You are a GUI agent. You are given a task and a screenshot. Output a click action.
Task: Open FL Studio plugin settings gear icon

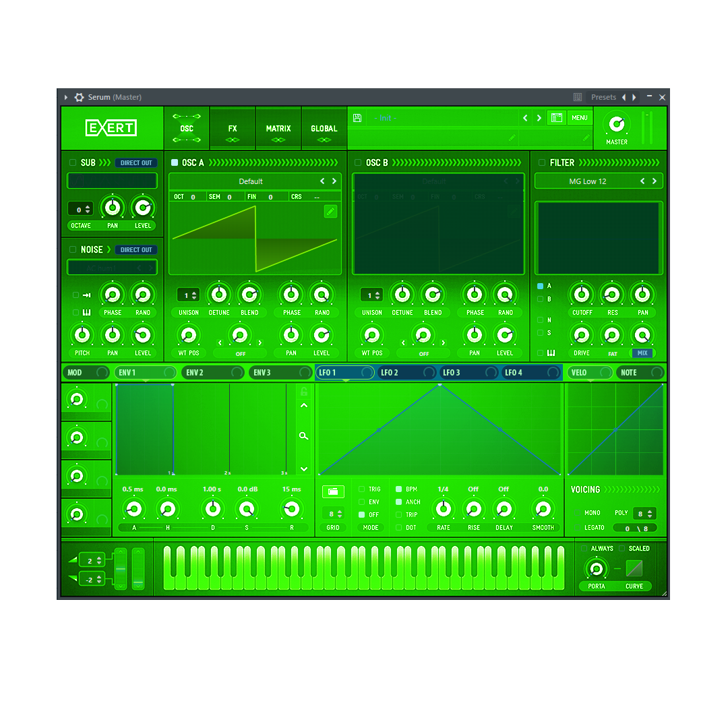click(79, 97)
